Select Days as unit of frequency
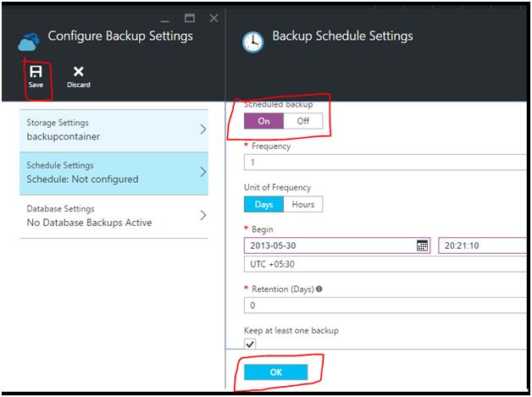532x397 pixels. [x=263, y=204]
